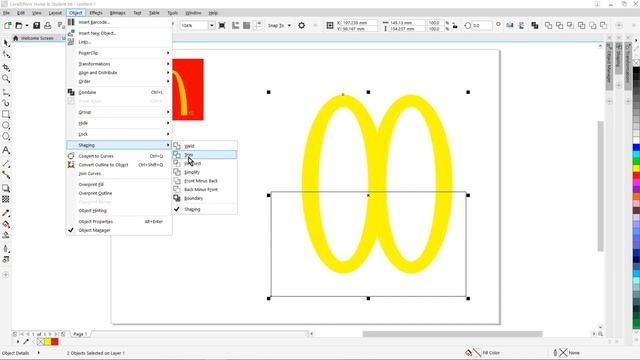Expand the Transformations submenu
This screenshot has height=360, width=640.
pyautogui.click(x=119, y=64)
